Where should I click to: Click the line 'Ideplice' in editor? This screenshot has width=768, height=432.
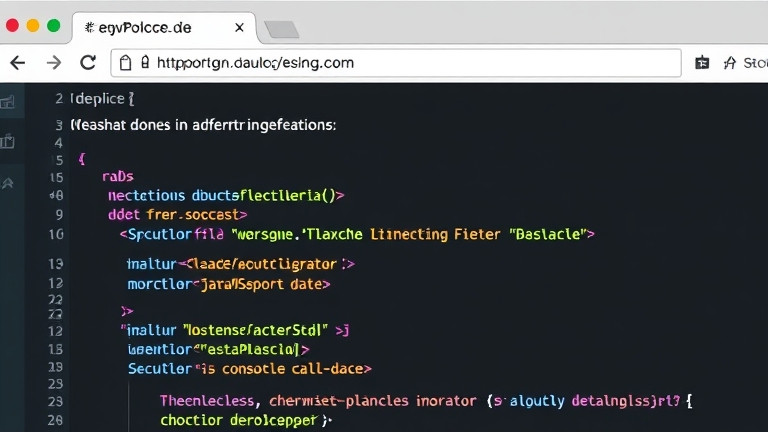(102, 99)
